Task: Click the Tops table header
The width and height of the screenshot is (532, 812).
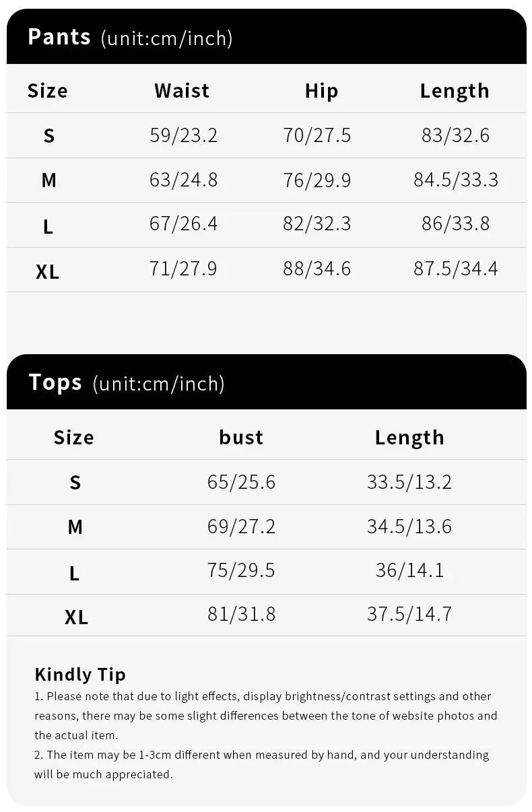Action: tap(266, 382)
